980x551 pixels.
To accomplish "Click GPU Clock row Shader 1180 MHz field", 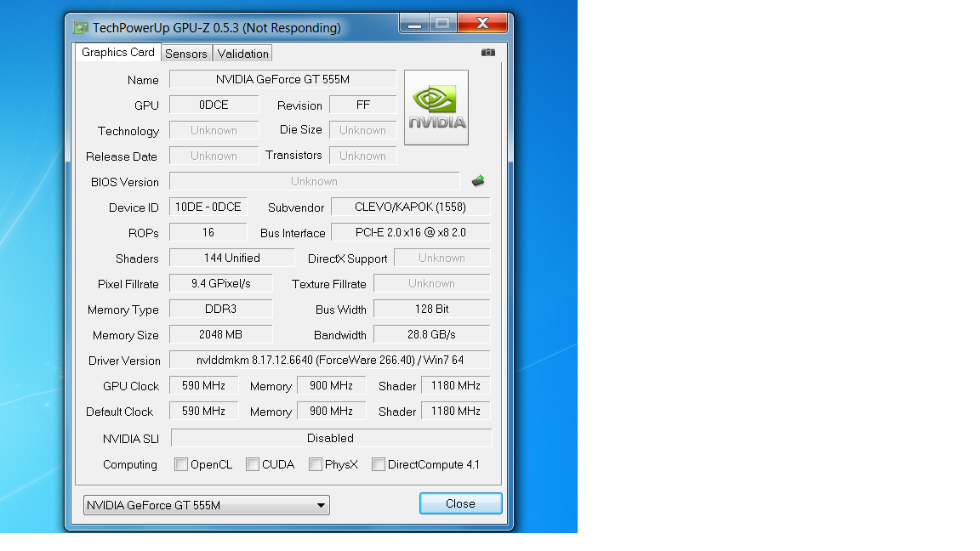I will (x=456, y=386).
